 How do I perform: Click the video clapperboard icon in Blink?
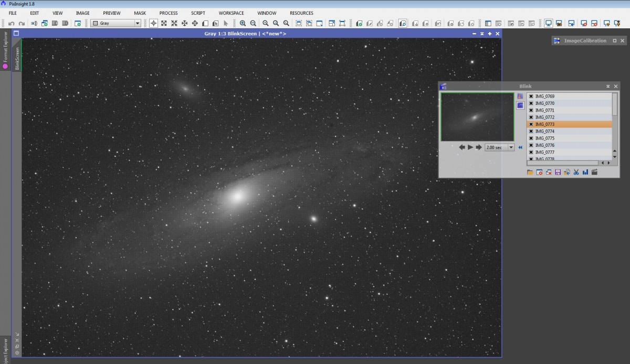[x=594, y=172]
